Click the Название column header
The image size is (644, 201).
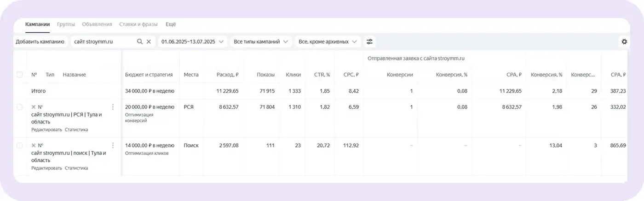pyautogui.click(x=74, y=75)
